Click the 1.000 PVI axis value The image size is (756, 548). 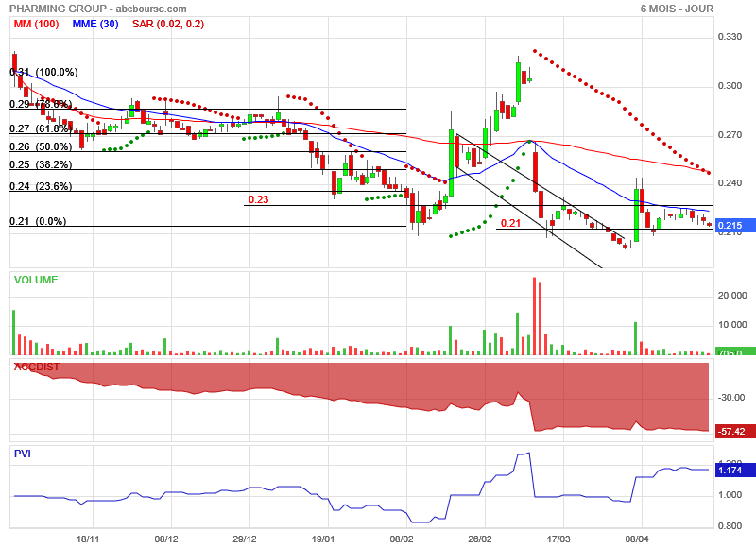click(730, 495)
